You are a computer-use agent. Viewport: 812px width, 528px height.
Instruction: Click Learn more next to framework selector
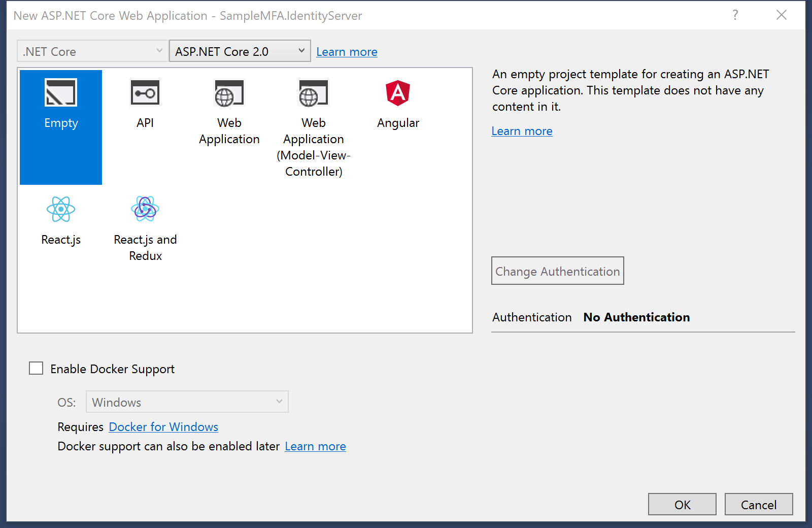(347, 51)
